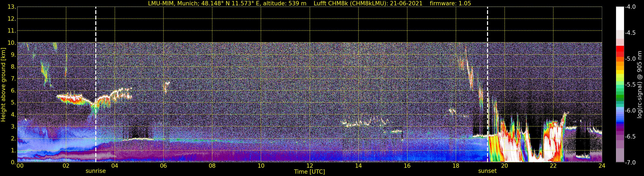Click the "7." tick on the height axis

(x=13, y=79)
